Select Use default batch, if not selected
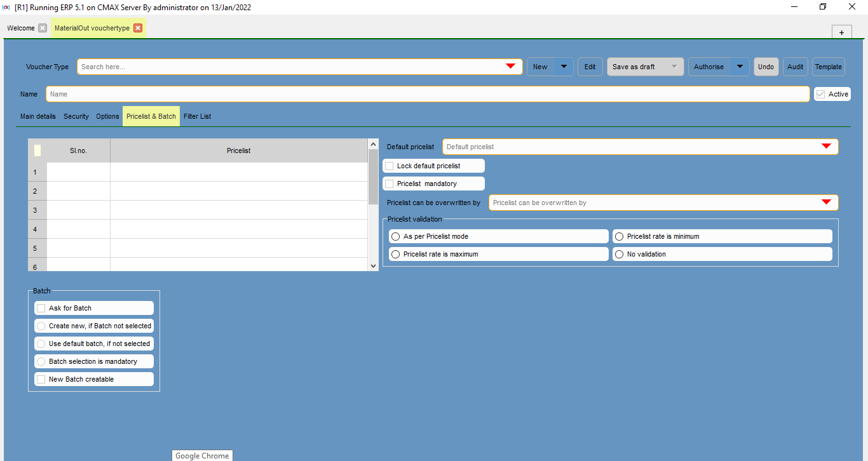The width and height of the screenshot is (868, 461). point(41,344)
